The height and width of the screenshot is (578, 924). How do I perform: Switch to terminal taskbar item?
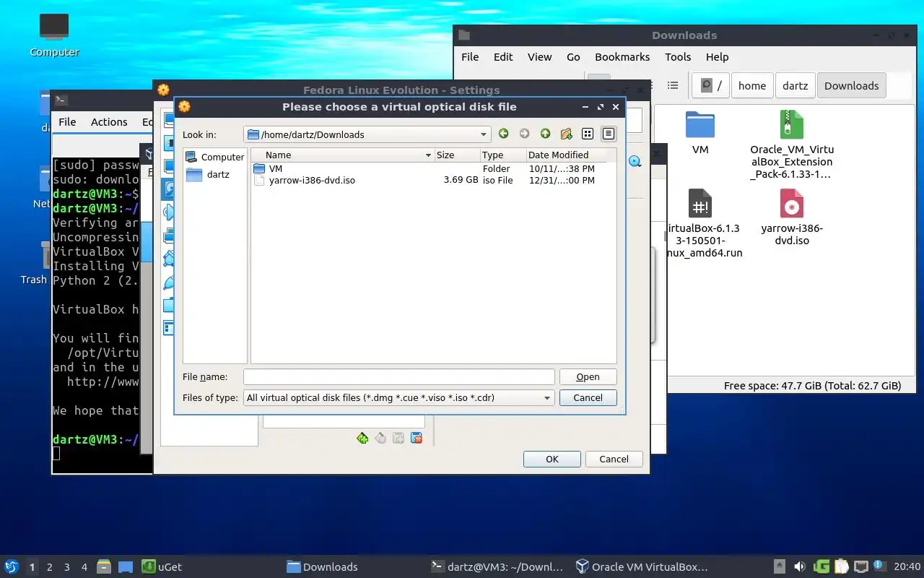(498, 566)
